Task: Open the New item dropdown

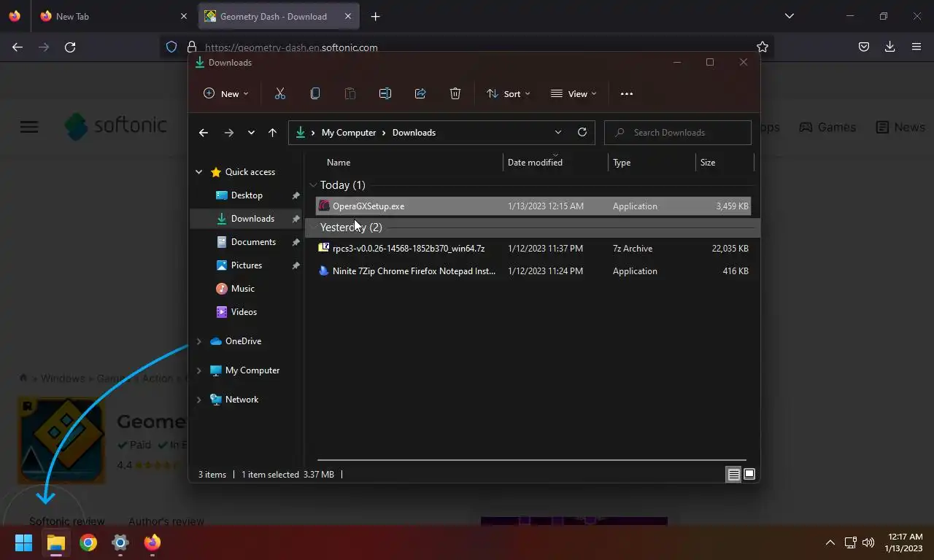Action: tap(225, 93)
